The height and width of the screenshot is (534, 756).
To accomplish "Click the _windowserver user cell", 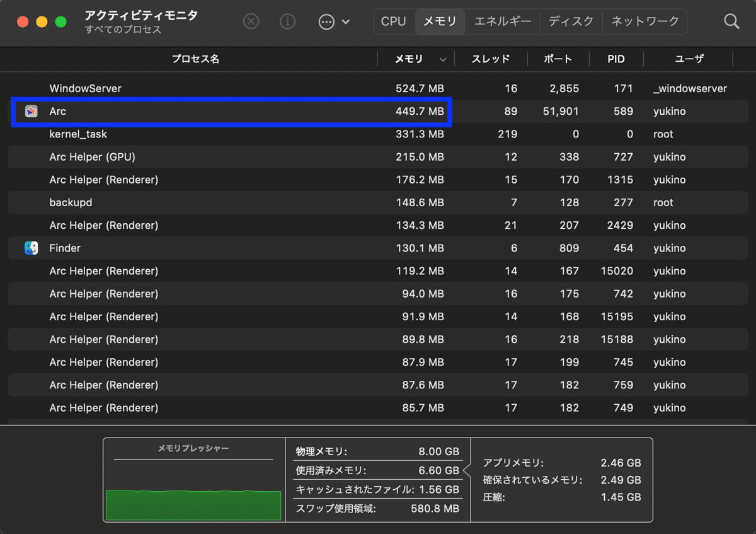I will (x=690, y=89).
